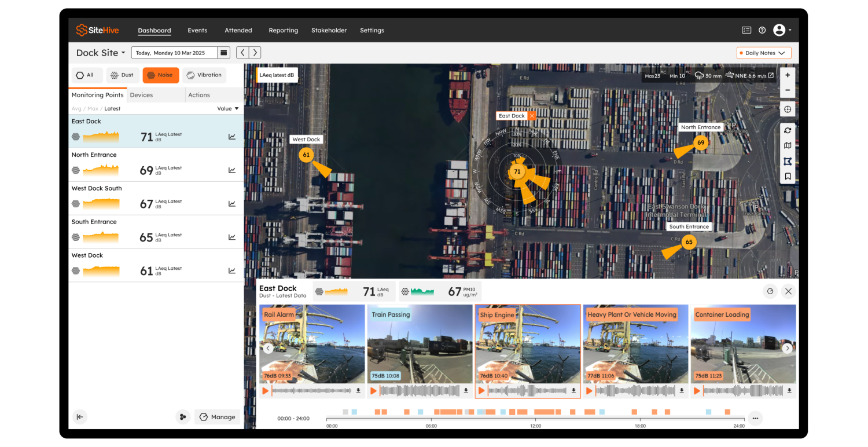Image resolution: width=868 pixels, height=447 pixels.
Task: Open the Stakeholder page
Action: tap(329, 30)
